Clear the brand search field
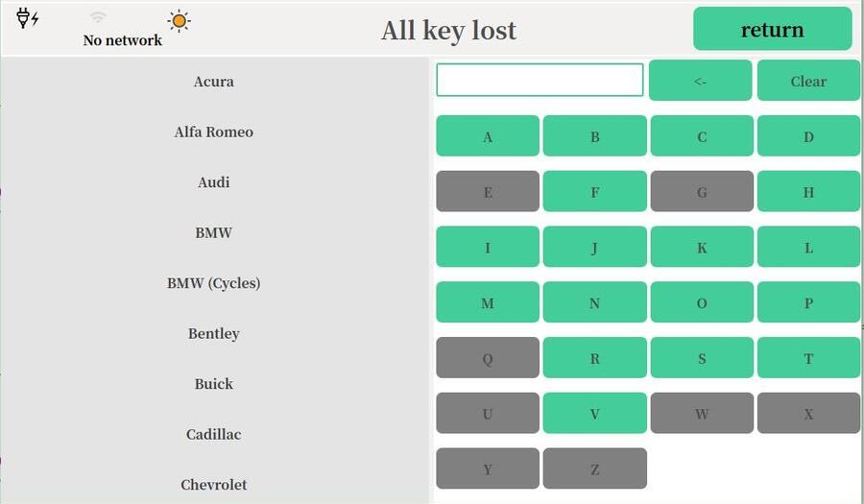Viewport: 864px width, 504px height. (807, 81)
